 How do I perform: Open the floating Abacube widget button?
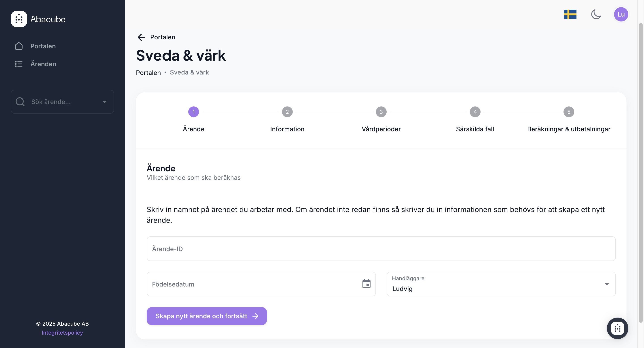click(x=617, y=328)
